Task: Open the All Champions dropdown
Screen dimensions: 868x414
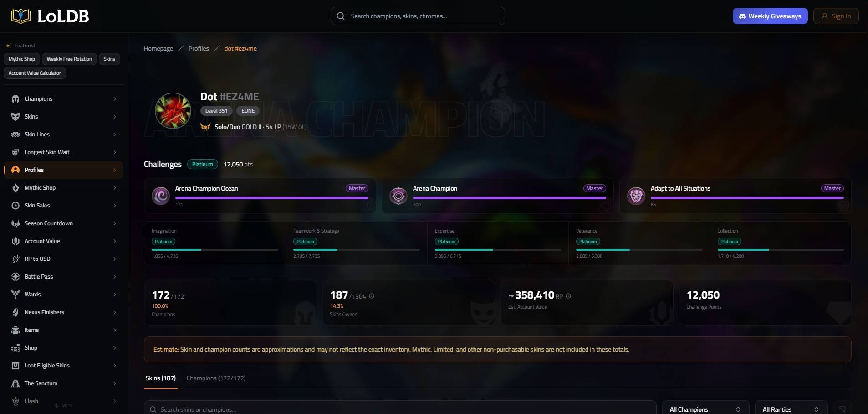Action: coord(705,409)
